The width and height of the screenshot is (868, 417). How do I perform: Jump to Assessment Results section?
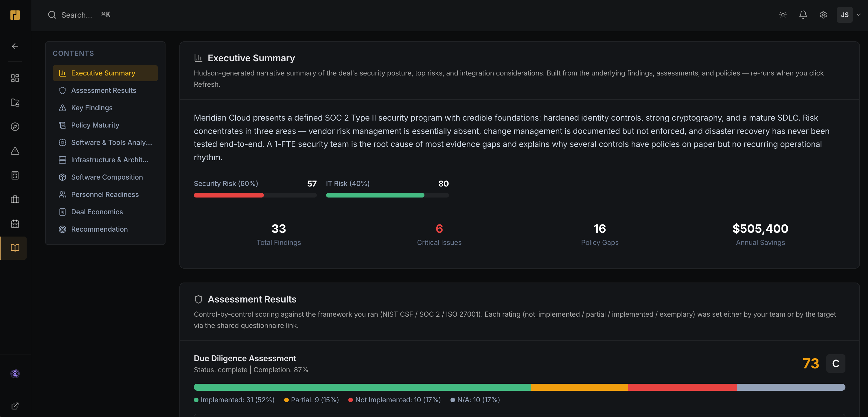(105, 90)
